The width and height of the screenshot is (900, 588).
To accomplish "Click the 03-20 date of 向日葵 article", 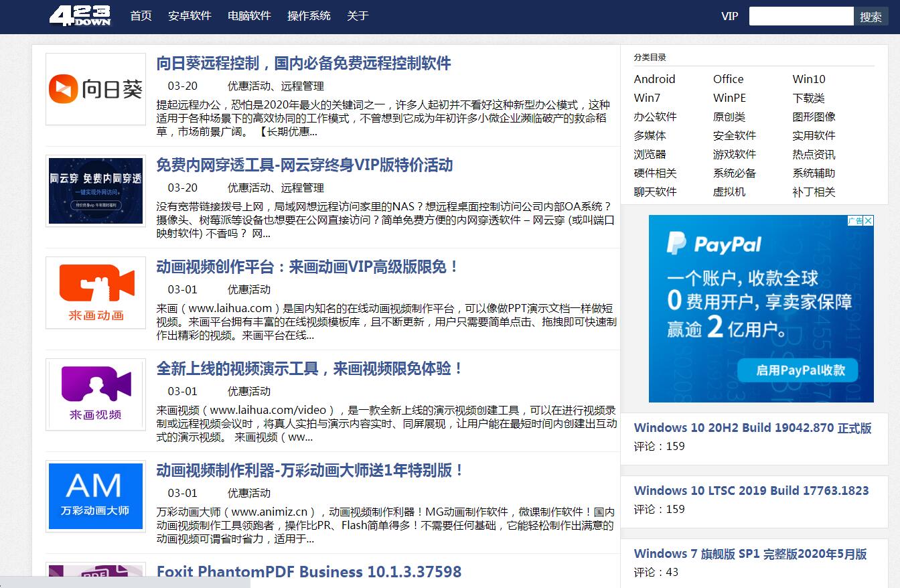I will click(x=182, y=86).
